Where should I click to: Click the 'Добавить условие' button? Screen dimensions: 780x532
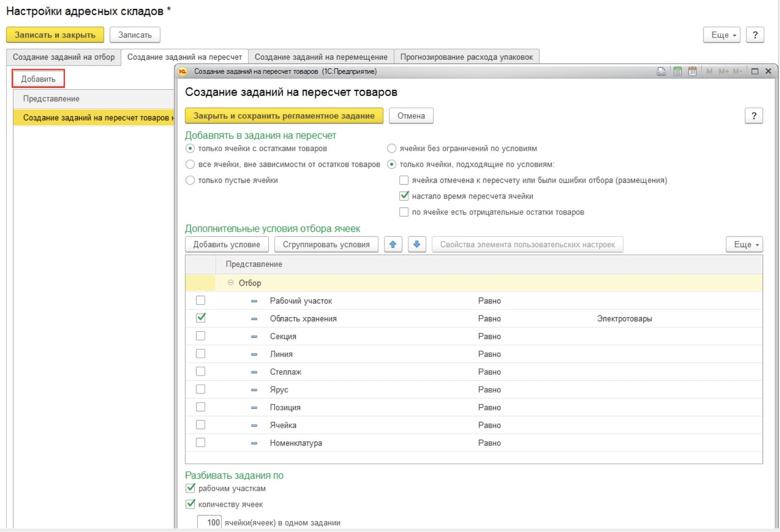point(226,245)
